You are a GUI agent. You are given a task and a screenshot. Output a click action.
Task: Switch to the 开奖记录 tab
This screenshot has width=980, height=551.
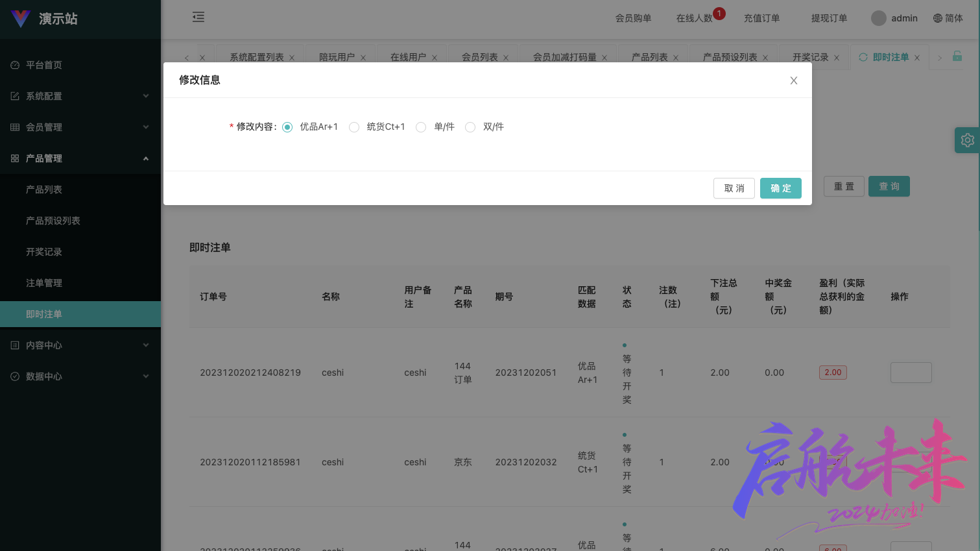pos(811,57)
